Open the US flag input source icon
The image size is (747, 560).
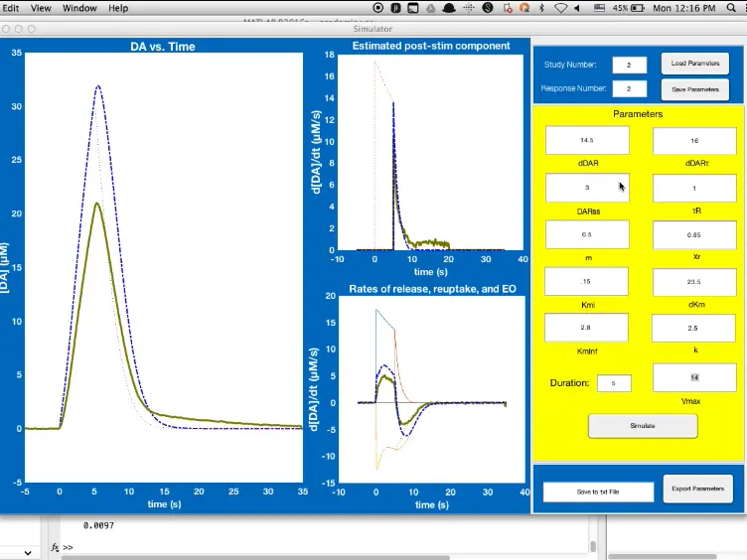(599, 8)
